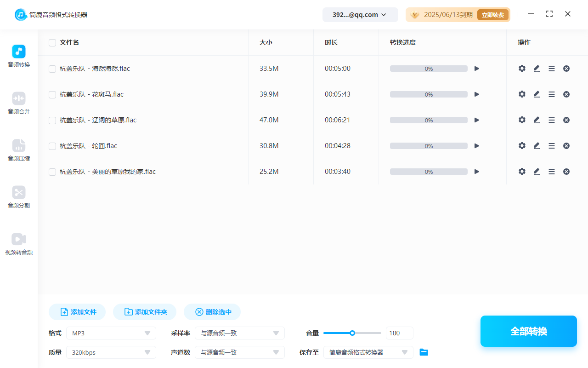Open the 格式 dropdown showing MP3

[111, 333]
